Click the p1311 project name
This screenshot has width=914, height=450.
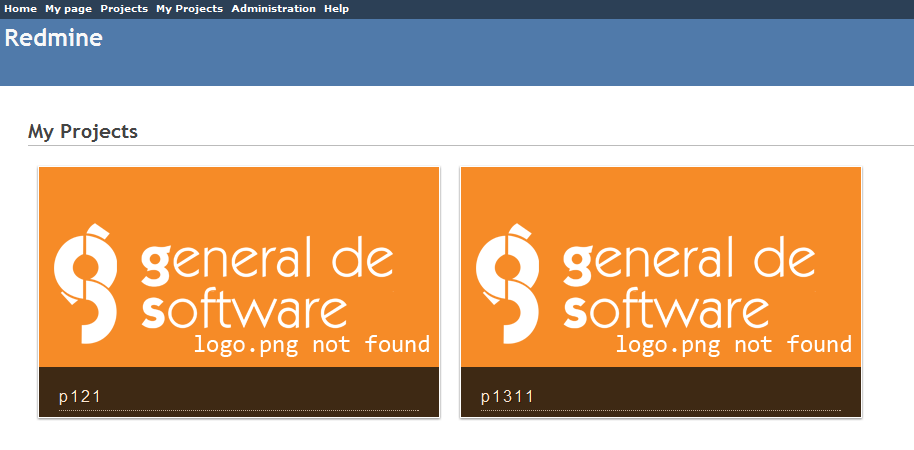point(507,397)
